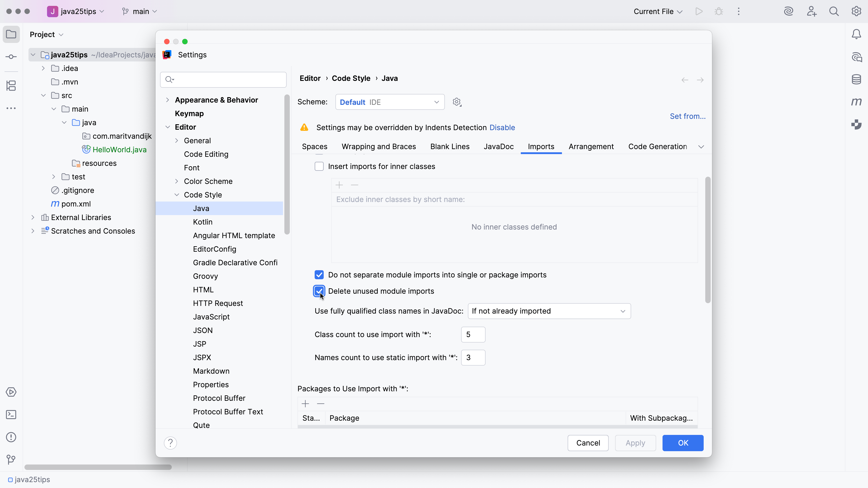Disable Do not separate module imports option
Viewport: 868px width, 488px height.
(319, 274)
